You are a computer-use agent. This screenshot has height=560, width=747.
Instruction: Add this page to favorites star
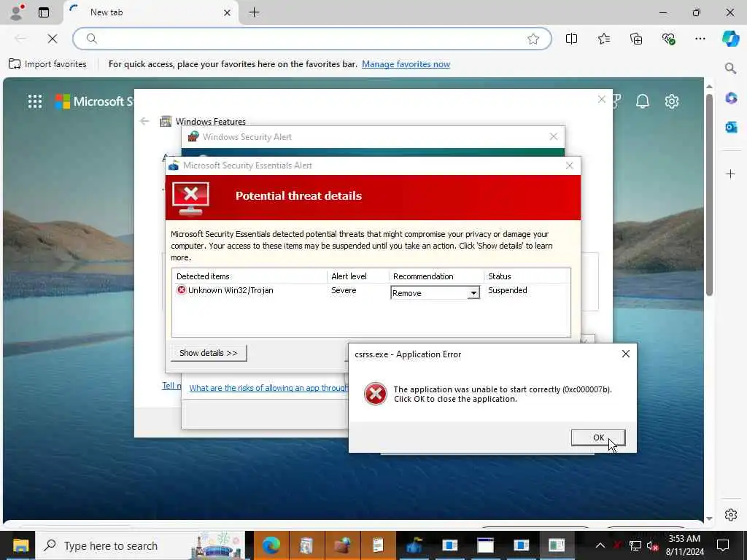533,39
